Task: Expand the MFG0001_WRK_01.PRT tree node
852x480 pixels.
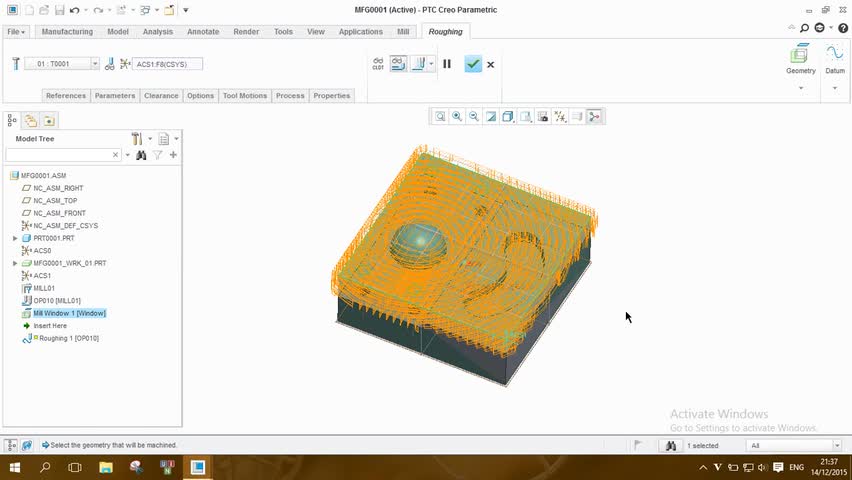Action: [15, 263]
